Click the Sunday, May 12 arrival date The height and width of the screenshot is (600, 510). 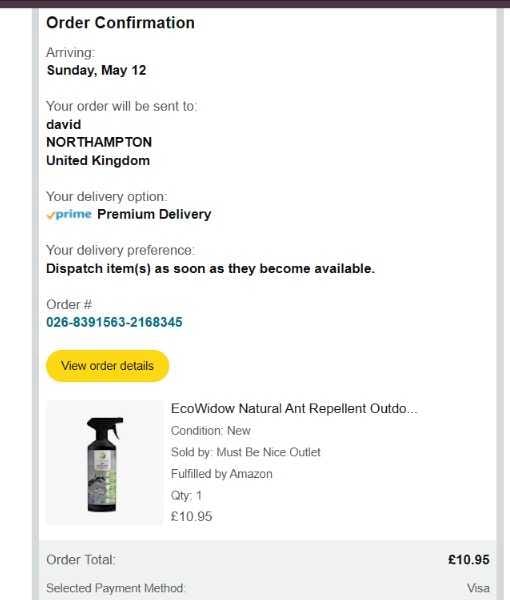(x=96, y=70)
